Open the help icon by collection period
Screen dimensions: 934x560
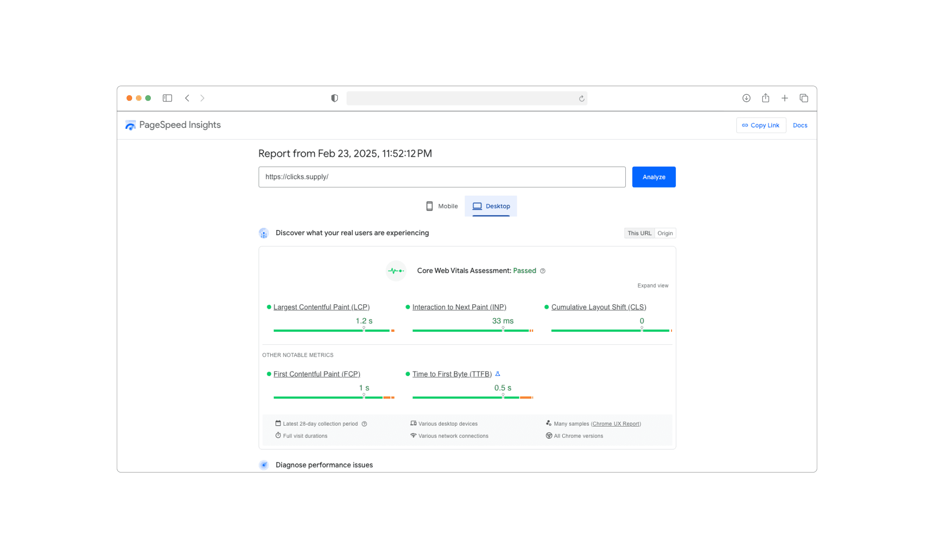coord(364,424)
